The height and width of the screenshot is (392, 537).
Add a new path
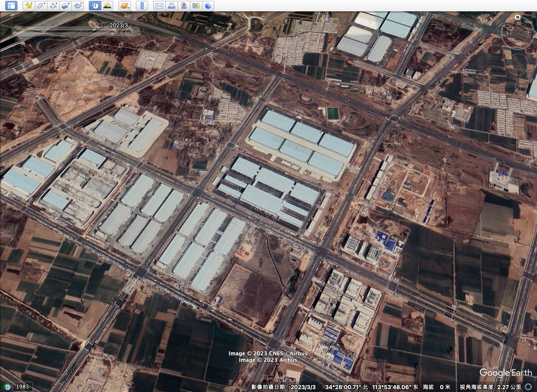coord(53,6)
